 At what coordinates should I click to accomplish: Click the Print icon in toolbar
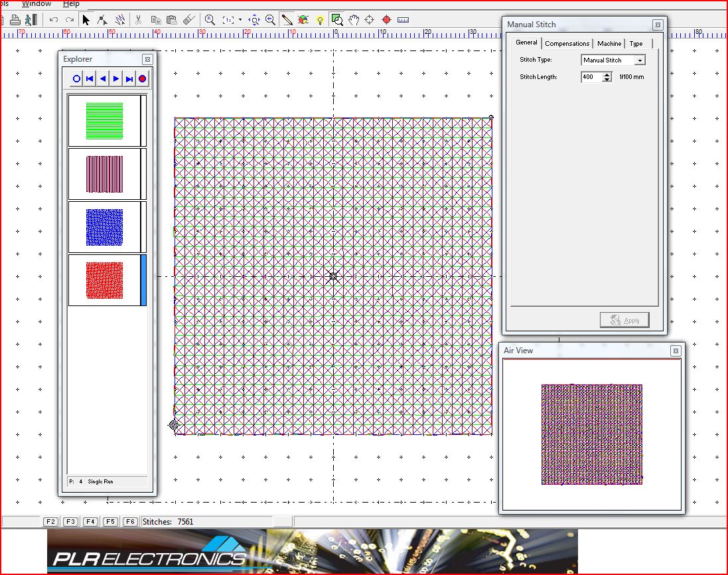pos(15,20)
